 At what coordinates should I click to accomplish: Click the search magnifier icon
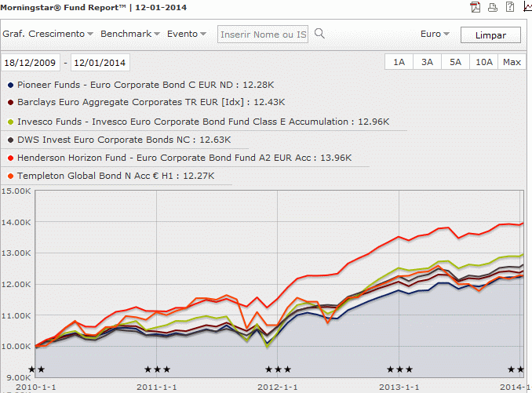pos(319,34)
